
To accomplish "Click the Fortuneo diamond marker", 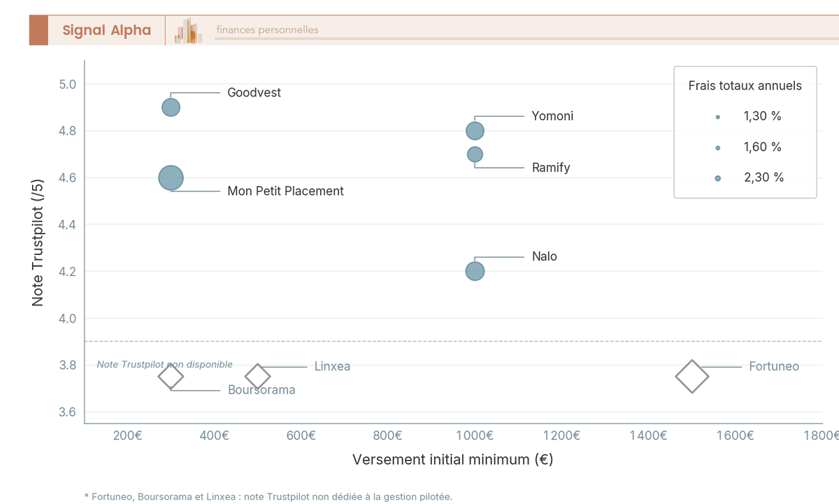I will pyautogui.click(x=691, y=376).
